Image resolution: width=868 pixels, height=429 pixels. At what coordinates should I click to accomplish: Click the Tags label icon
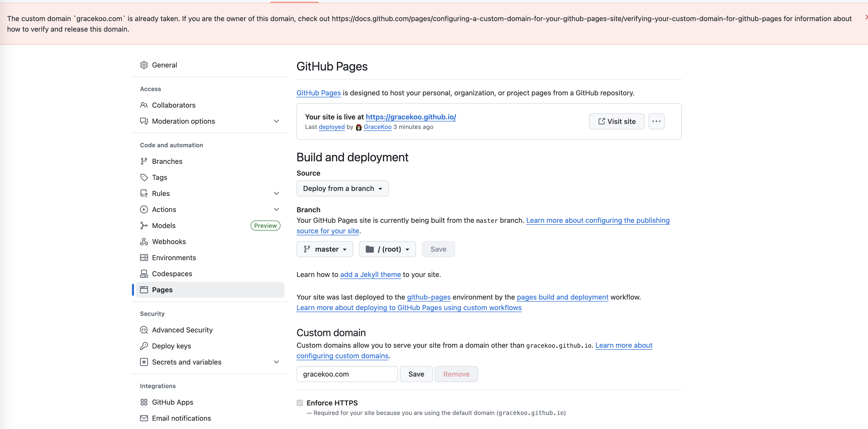point(144,177)
